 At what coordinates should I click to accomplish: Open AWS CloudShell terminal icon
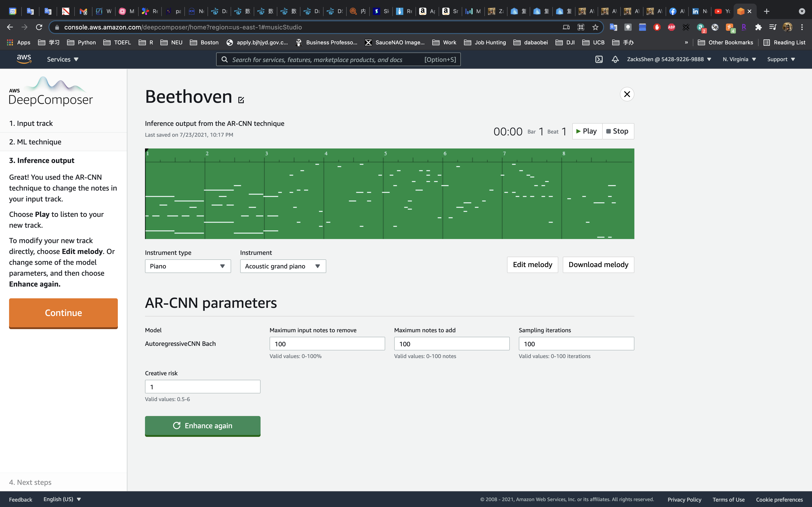tap(599, 59)
